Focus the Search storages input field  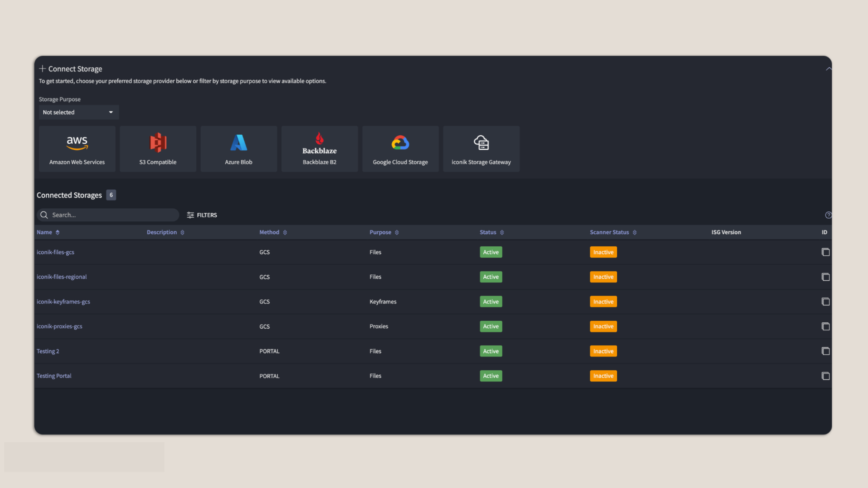108,215
